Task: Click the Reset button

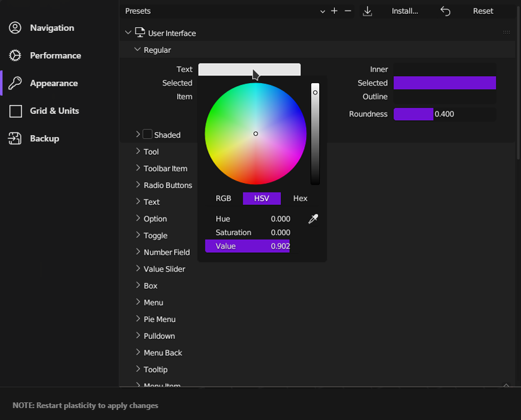Action: 483,11
